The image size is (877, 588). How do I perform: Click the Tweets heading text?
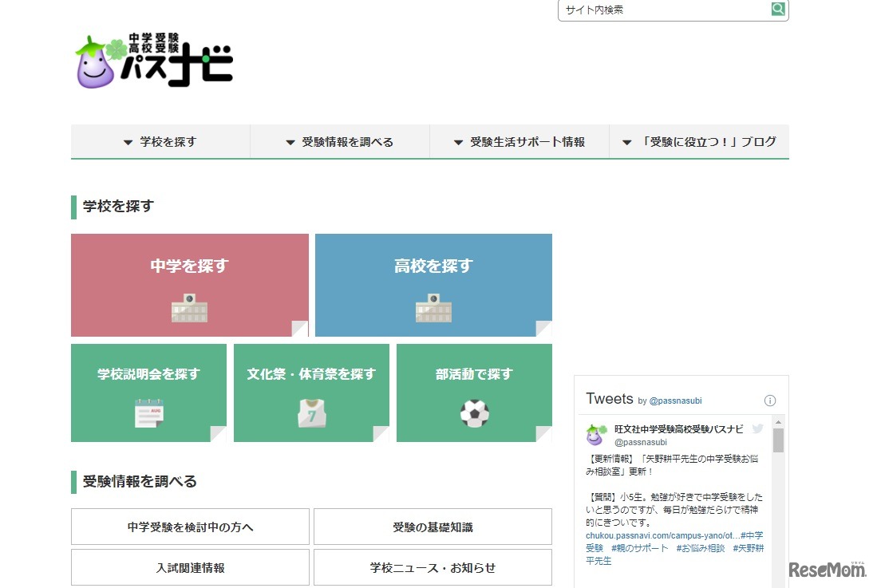(609, 399)
